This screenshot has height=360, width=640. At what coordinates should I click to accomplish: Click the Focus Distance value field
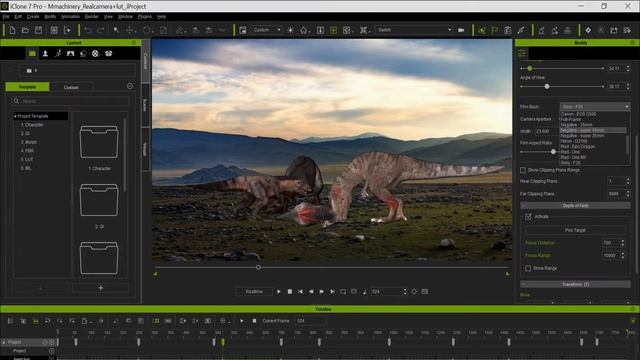point(611,243)
